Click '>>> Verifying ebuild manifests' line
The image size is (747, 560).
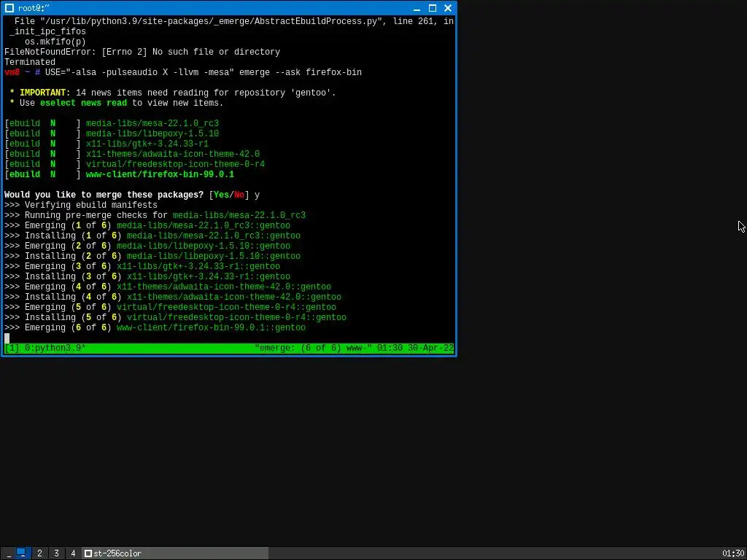click(x=80, y=205)
